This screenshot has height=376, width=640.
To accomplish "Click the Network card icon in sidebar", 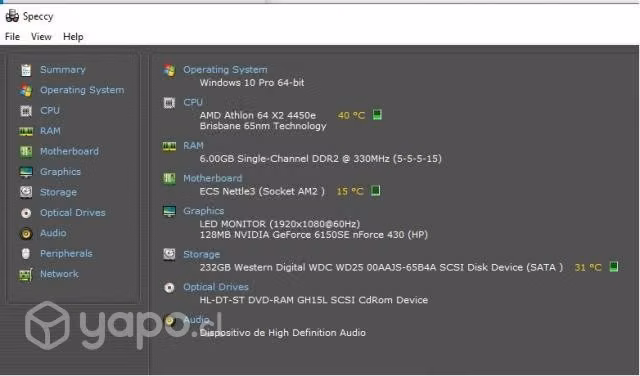I will [26, 274].
